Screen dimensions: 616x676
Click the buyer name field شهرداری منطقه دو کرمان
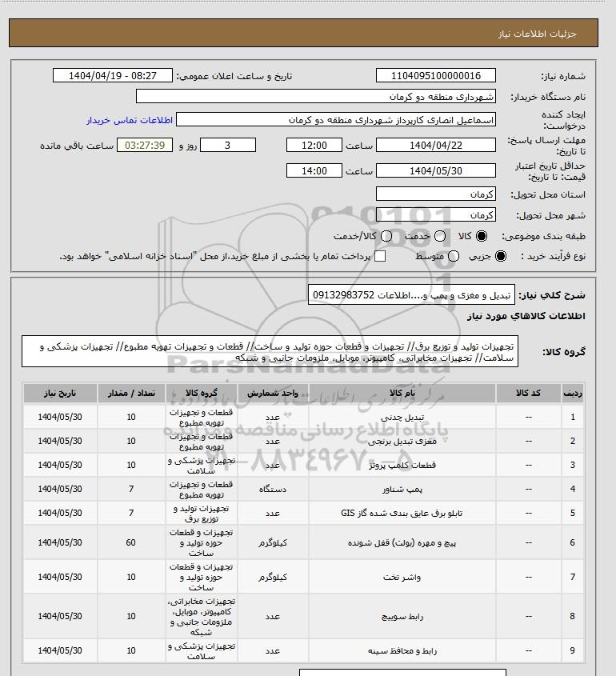(x=315, y=96)
